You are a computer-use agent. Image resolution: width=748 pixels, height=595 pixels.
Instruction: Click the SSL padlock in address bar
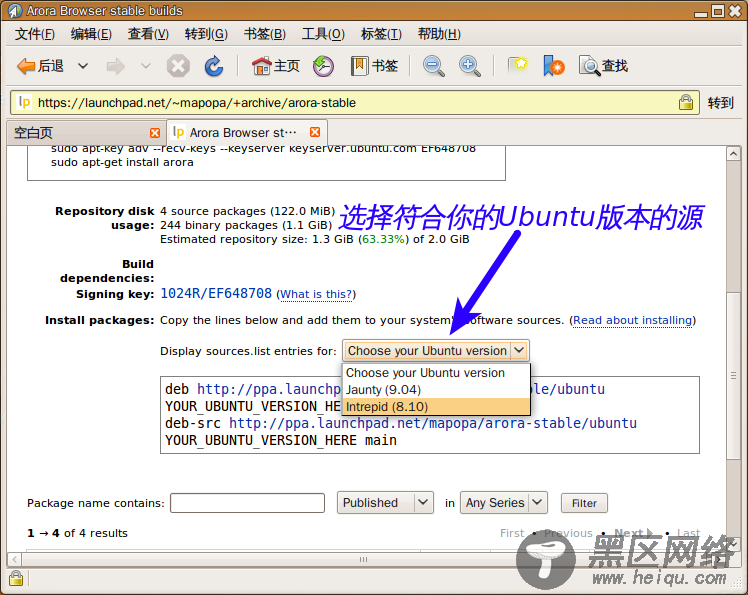[686, 102]
